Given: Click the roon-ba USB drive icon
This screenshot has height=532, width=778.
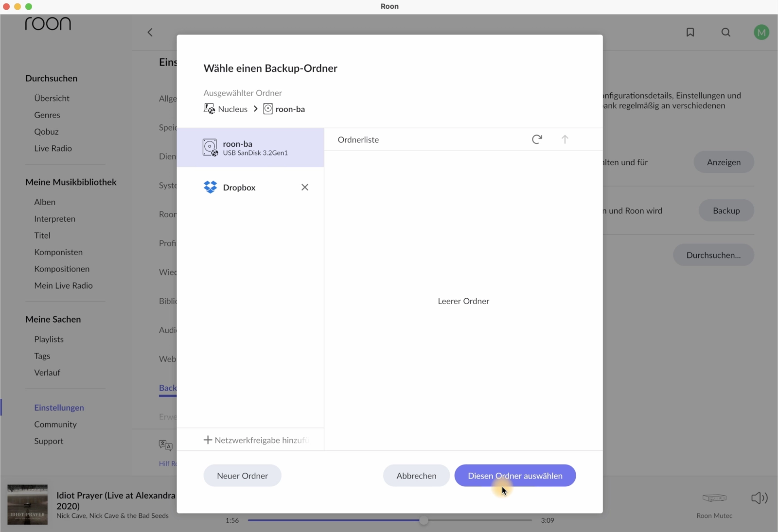Looking at the screenshot, I should [210, 147].
